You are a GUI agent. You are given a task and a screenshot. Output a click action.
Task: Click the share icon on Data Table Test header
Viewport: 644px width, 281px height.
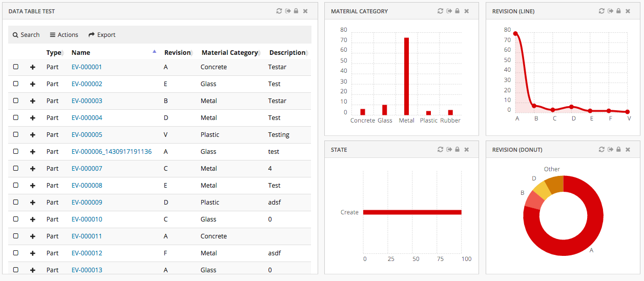[x=288, y=11]
